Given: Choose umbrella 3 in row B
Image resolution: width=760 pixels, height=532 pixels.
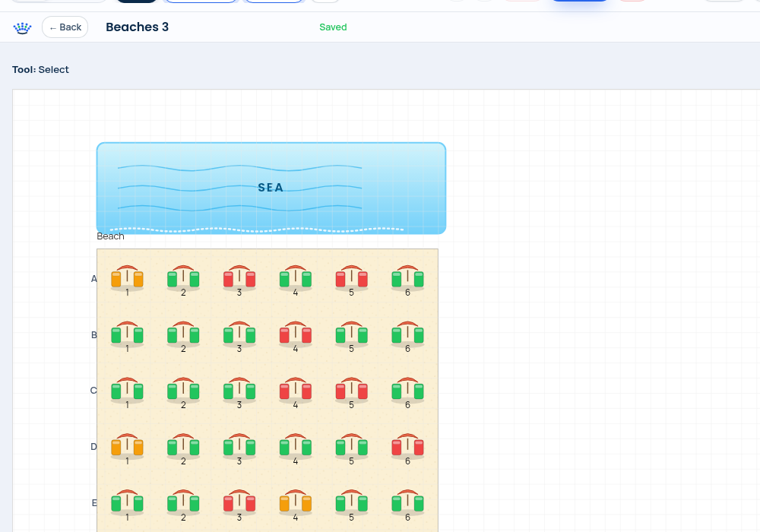Looking at the screenshot, I should [239, 335].
